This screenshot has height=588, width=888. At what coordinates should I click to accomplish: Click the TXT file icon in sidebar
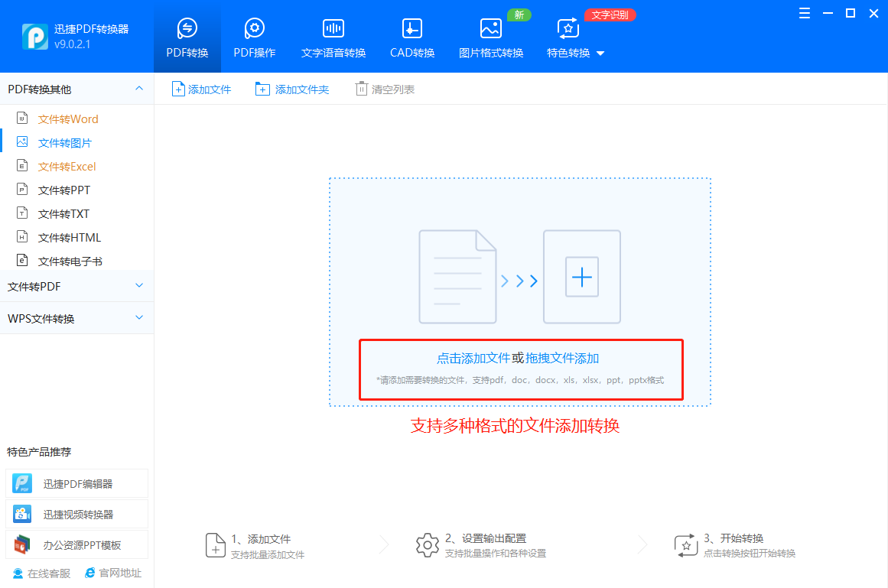[x=22, y=213]
